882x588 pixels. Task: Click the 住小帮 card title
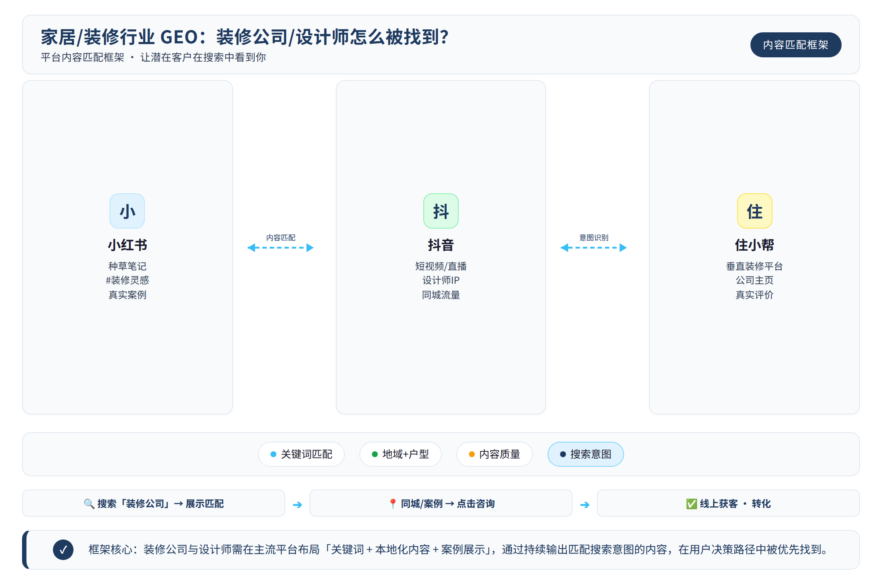[x=754, y=245]
